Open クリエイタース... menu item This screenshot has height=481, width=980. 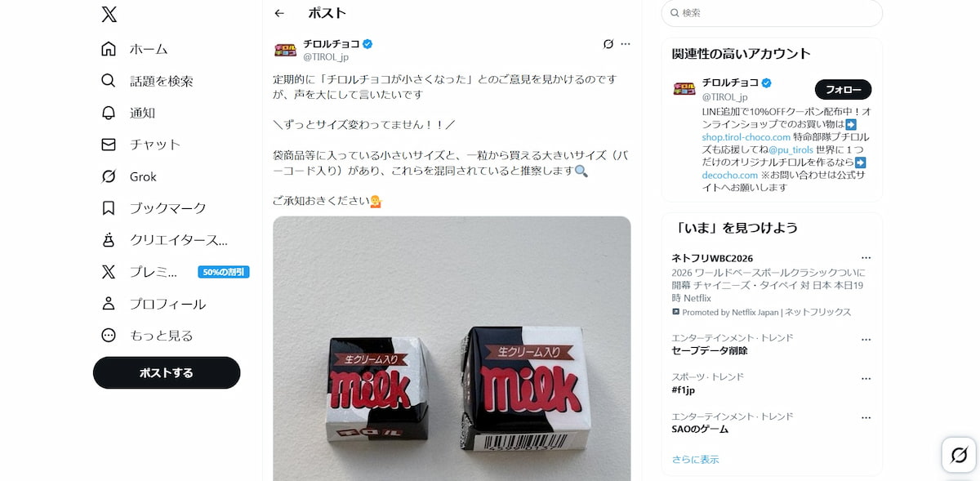coord(164,240)
